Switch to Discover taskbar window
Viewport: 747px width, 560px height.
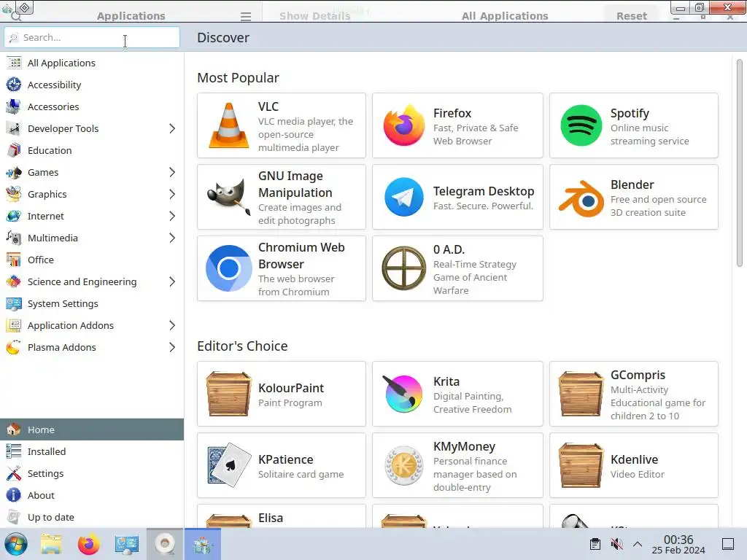tap(203, 544)
